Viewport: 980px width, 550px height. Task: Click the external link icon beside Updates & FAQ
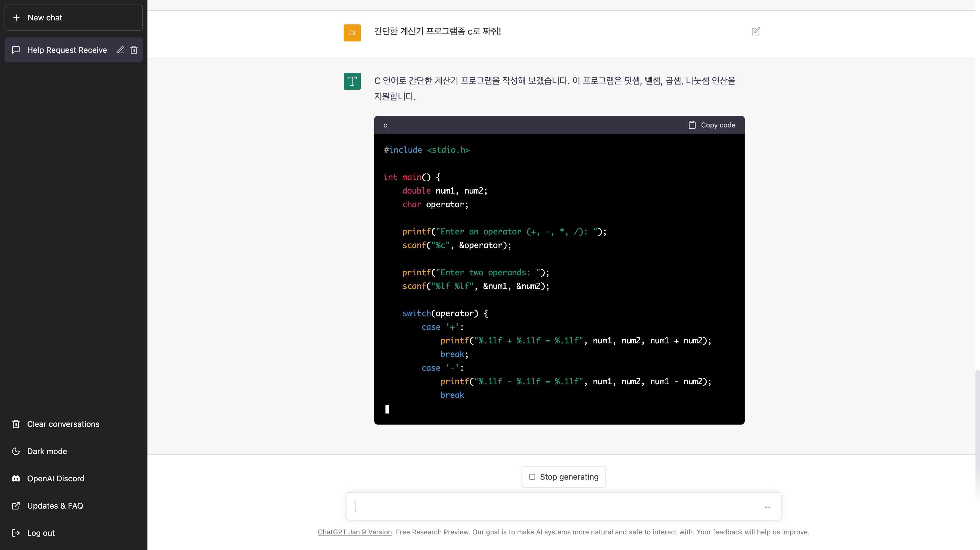(x=16, y=505)
